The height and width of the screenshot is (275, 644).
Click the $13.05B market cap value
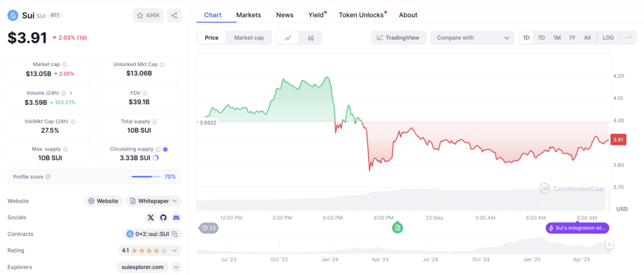coord(38,74)
